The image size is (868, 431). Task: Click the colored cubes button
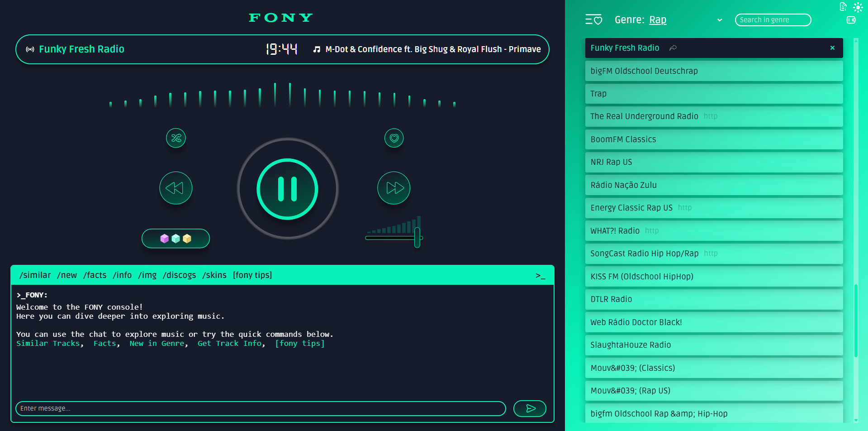[175, 239]
